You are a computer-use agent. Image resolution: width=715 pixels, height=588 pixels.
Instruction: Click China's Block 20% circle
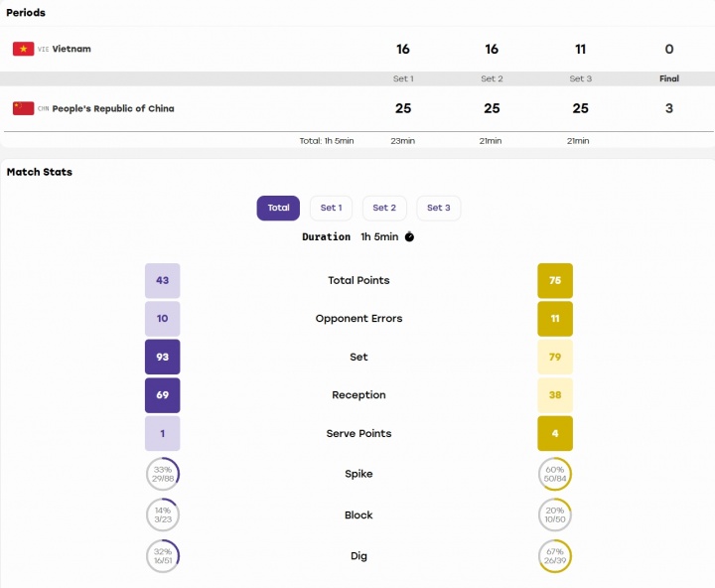(555, 515)
